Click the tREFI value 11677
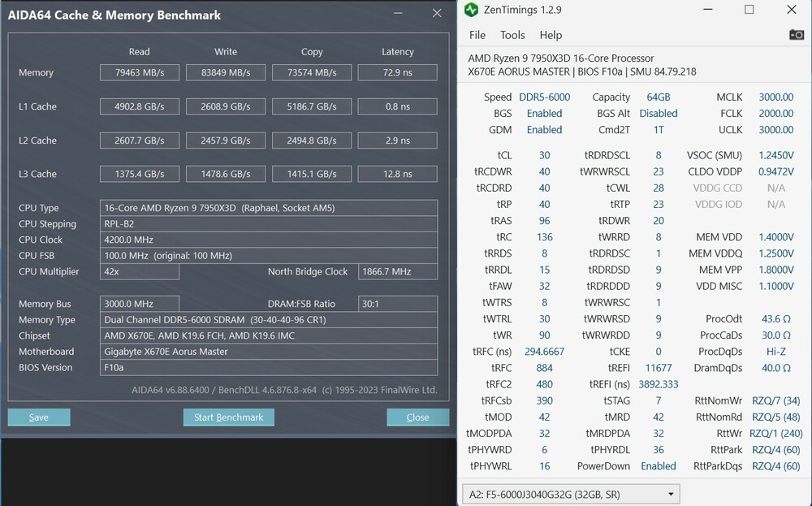 pyautogui.click(x=659, y=368)
